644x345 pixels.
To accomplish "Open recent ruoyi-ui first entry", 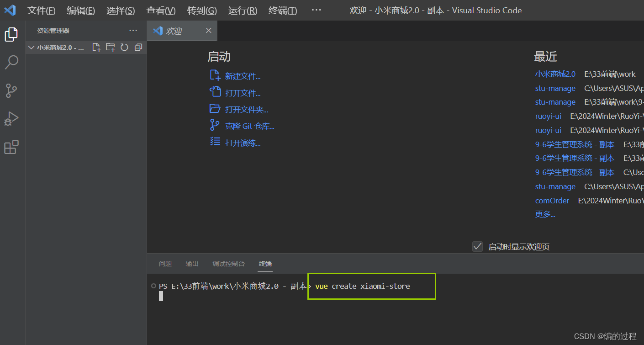I will click(548, 116).
